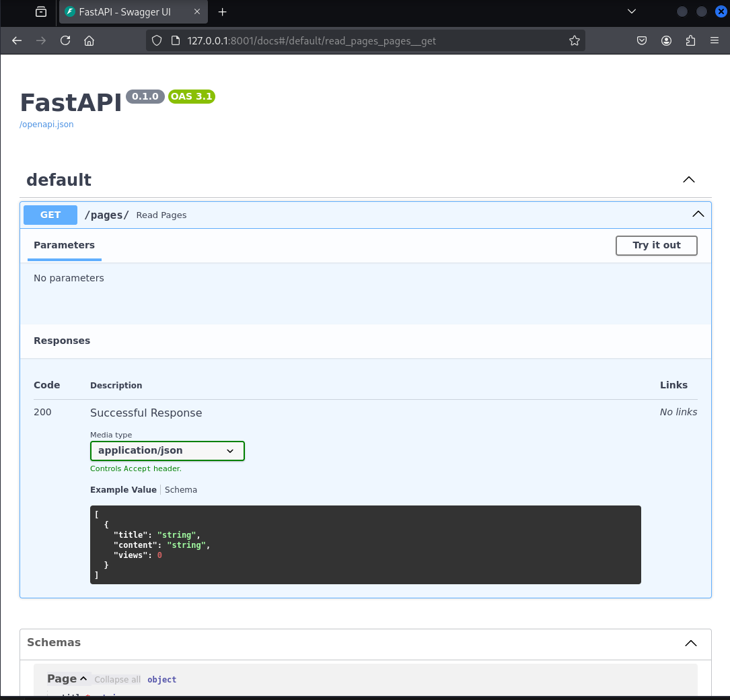Click the URL address bar field
Viewport: 730px width, 700px height.
[x=365, y=40]
